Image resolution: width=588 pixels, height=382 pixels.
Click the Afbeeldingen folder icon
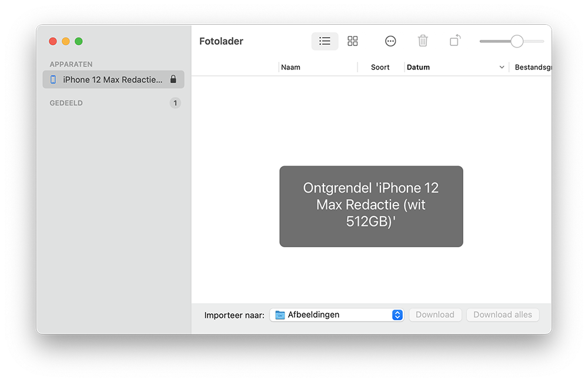coord(280,315)
